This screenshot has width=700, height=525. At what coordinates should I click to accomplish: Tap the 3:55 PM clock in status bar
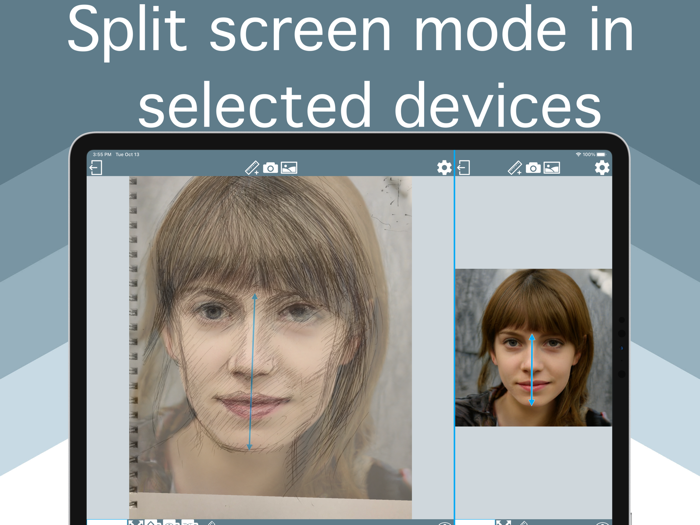click(x=102, y=154)
